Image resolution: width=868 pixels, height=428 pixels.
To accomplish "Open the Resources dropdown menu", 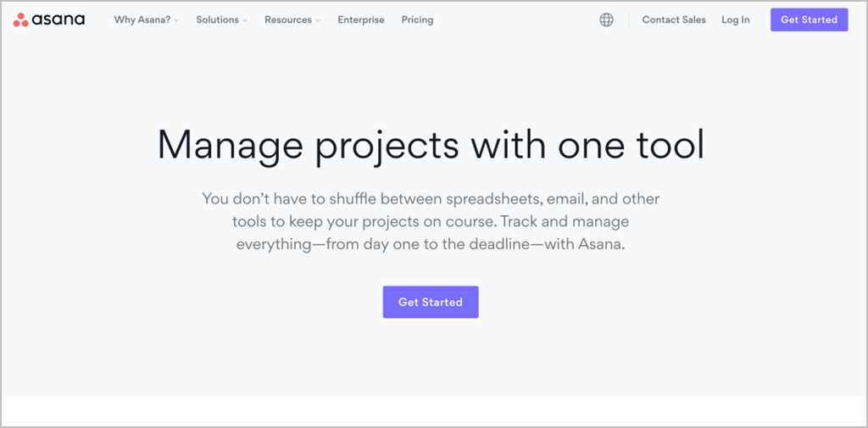I will (x=287, y=20).
